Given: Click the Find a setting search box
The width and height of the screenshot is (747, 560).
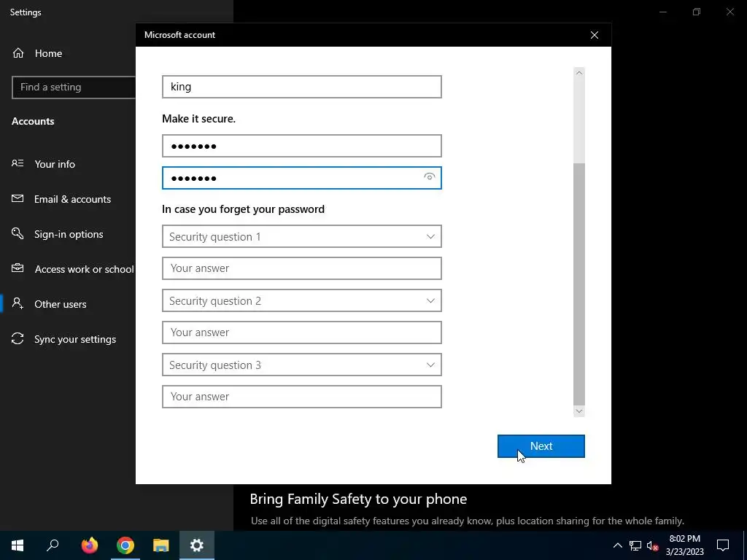Looking at the screenshot, I should pyautogui.click(x=74, y=87).
